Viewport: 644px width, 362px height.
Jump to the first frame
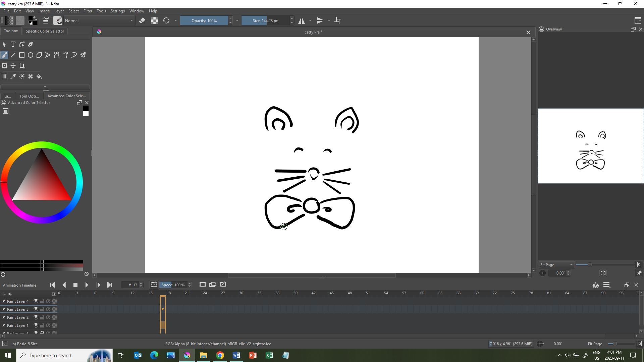point(53,285)
